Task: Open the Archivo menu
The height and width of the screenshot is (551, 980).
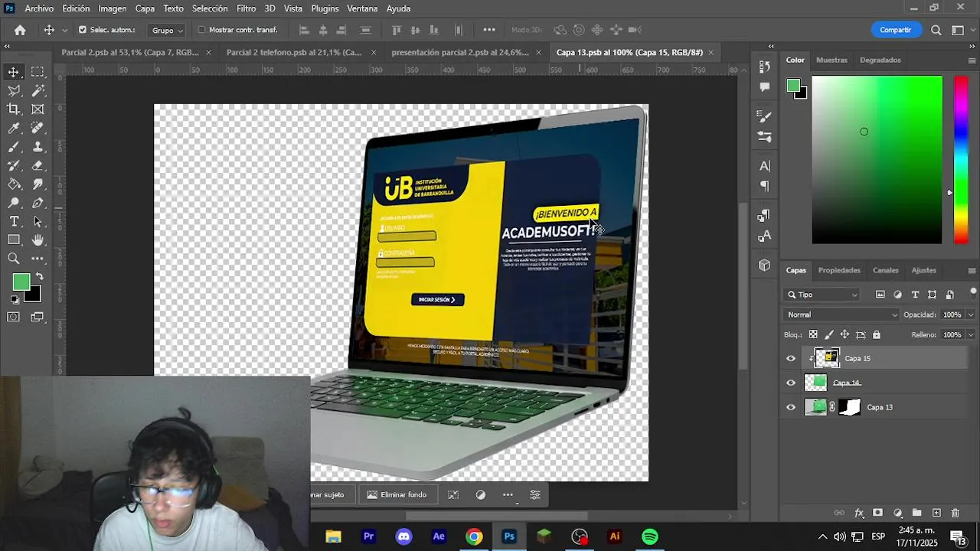Action: pos(39,8)
